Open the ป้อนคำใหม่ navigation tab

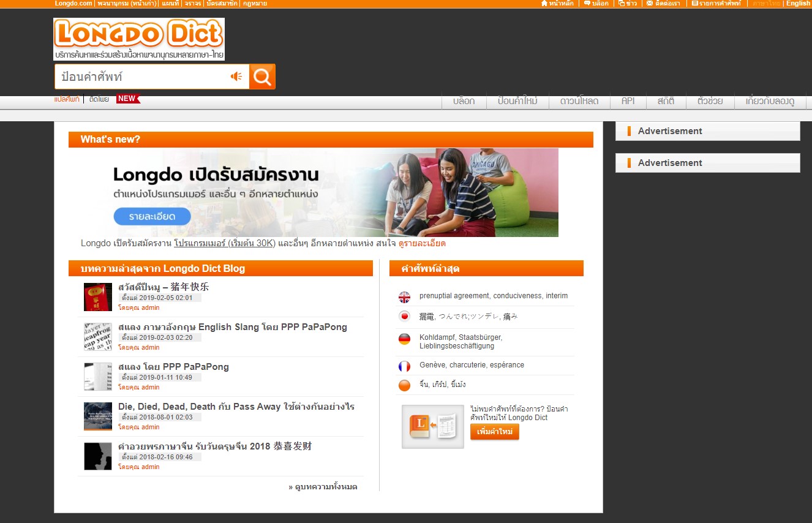(x=517, y=101)
